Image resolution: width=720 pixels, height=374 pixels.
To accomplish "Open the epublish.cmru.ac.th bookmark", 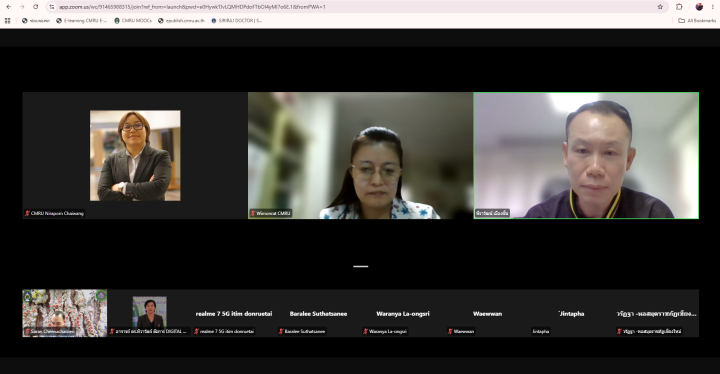I will (181, 21).
